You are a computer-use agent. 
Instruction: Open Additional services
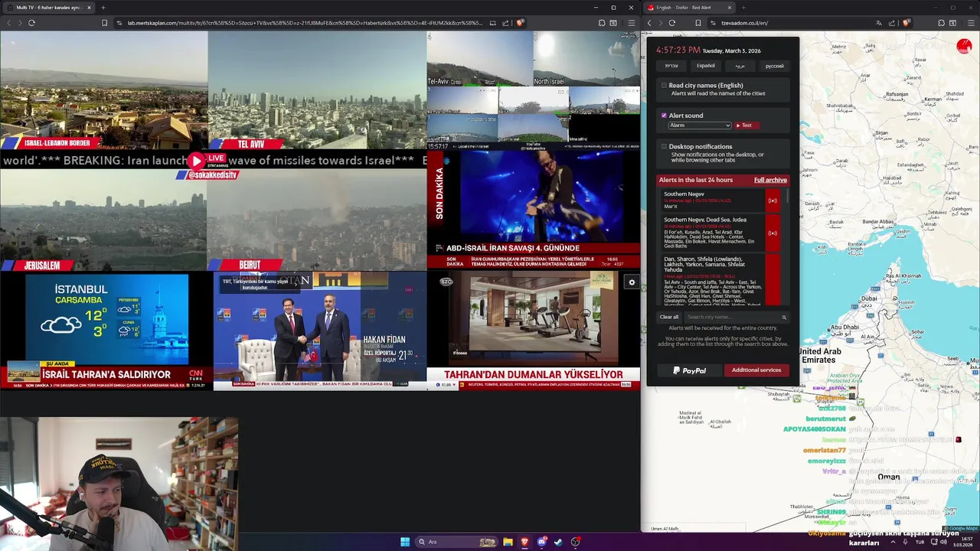(x=756, y=370)
